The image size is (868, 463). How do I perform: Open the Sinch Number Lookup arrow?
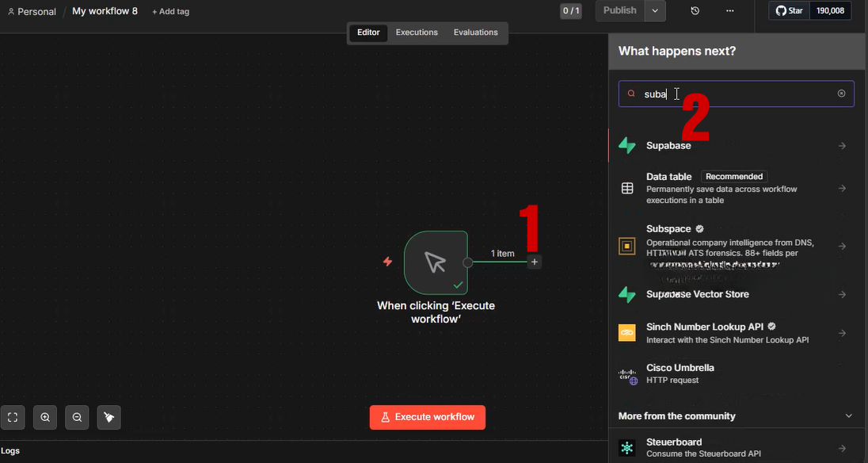(x=842, y=333)
